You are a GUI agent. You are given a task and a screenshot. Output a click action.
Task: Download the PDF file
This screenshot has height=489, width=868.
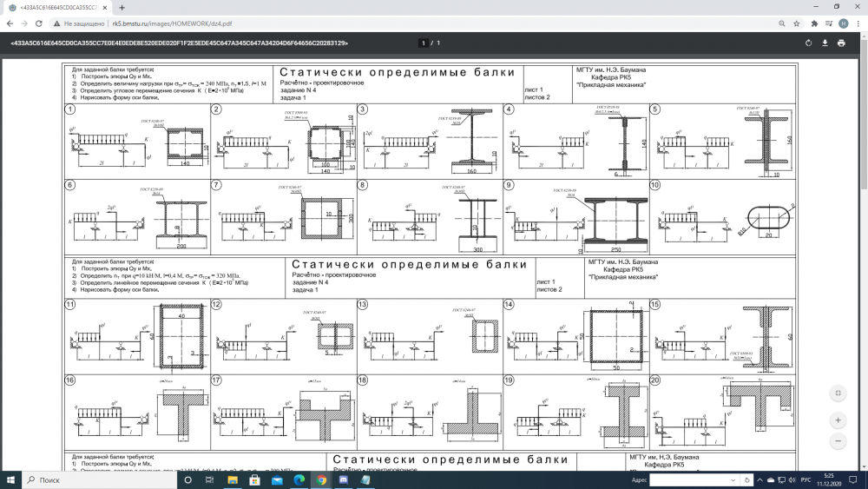coord(825,43)
